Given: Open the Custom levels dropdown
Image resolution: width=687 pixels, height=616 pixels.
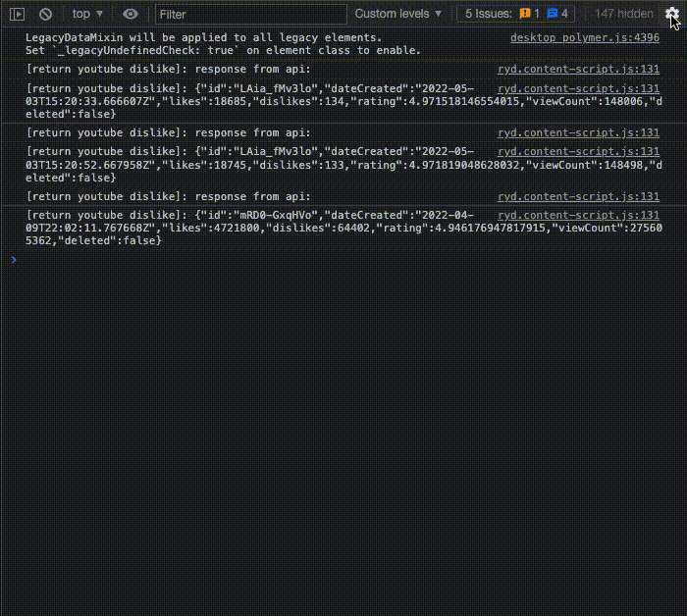Looking at the screenshot, I should pyautogui.click(x=397, y=14).
